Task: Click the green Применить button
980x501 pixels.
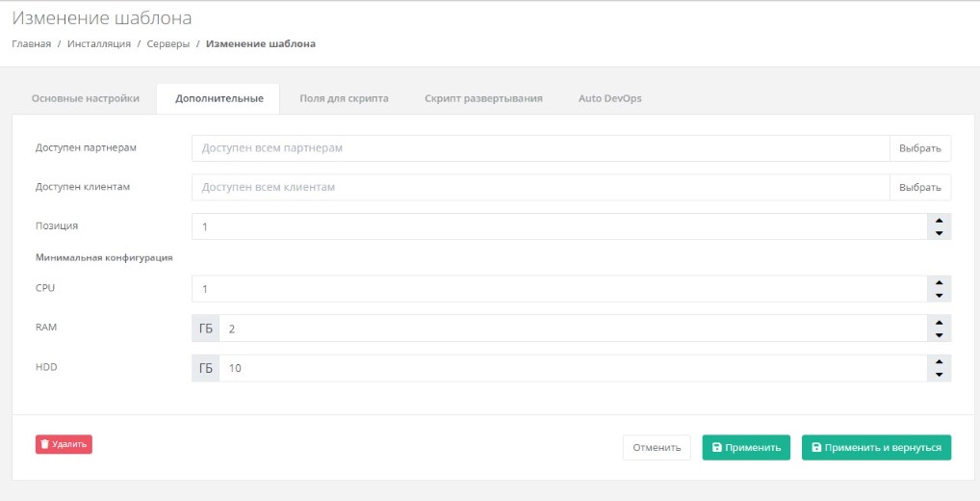Action: coord(746,448)
